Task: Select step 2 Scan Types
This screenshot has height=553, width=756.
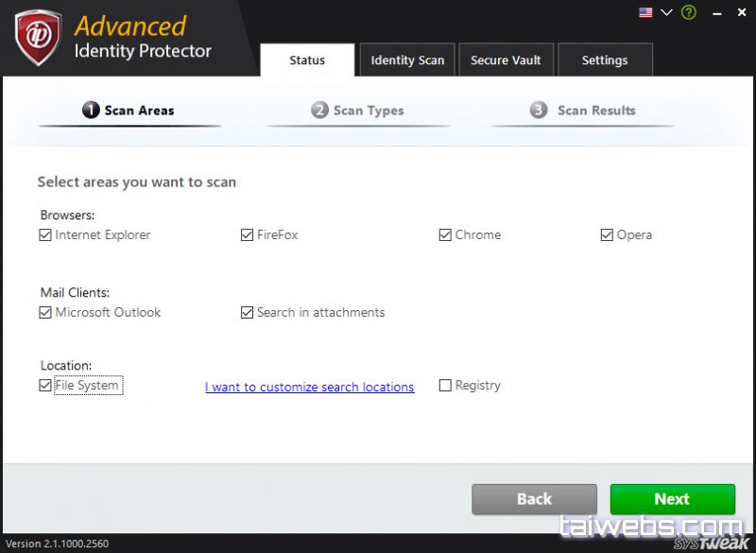Action: pos(357,111)
